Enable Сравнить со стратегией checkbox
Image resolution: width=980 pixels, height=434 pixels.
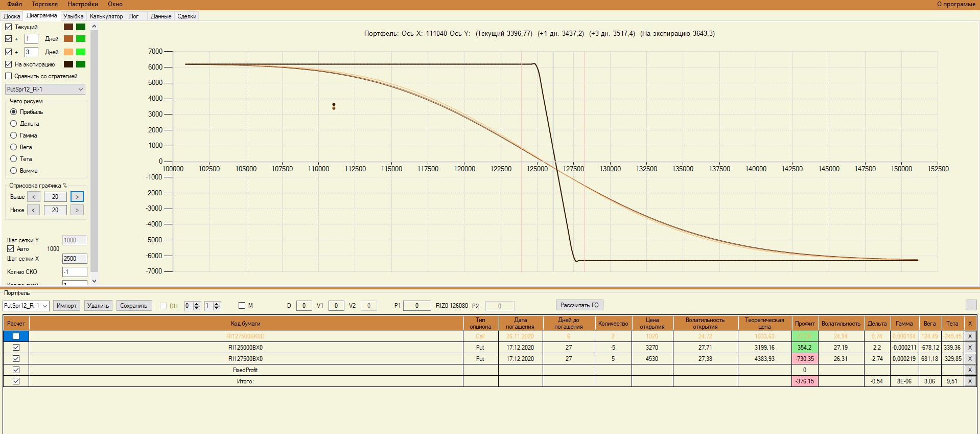click(8, 76)
